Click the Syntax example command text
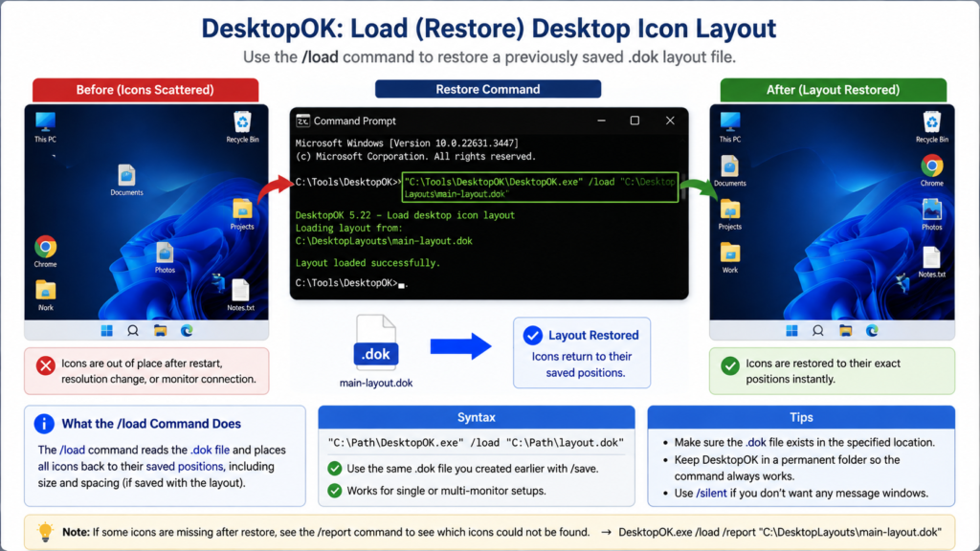The image size is (980, 551). (x=476, y=442)
